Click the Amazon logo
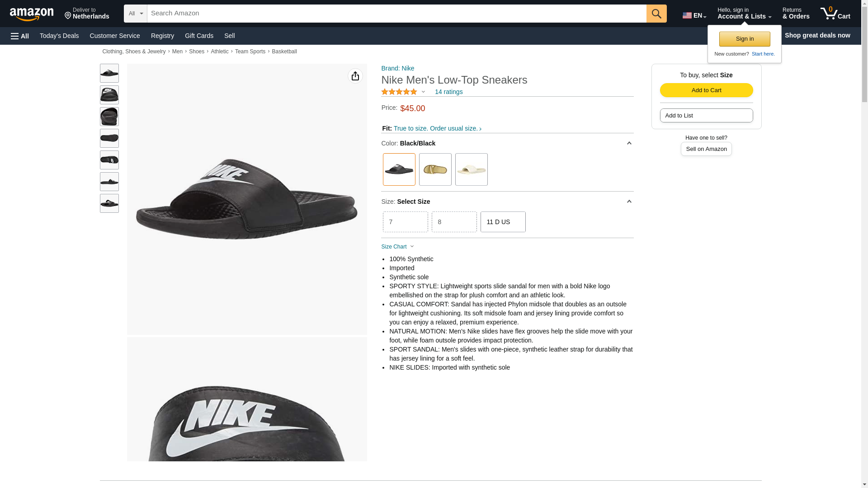 click(x=32, y=14)
